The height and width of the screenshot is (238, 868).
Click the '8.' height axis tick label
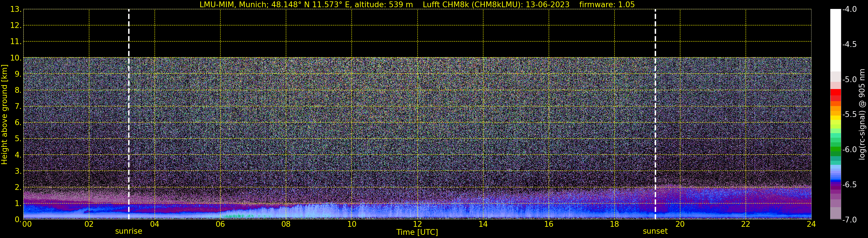click(x=18, y=90)
